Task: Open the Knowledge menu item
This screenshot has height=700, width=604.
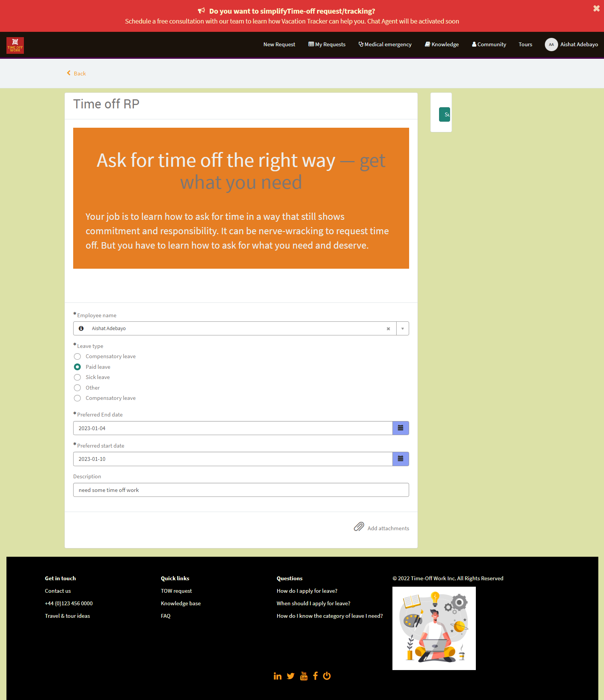Action: click(x=442, y=45)
